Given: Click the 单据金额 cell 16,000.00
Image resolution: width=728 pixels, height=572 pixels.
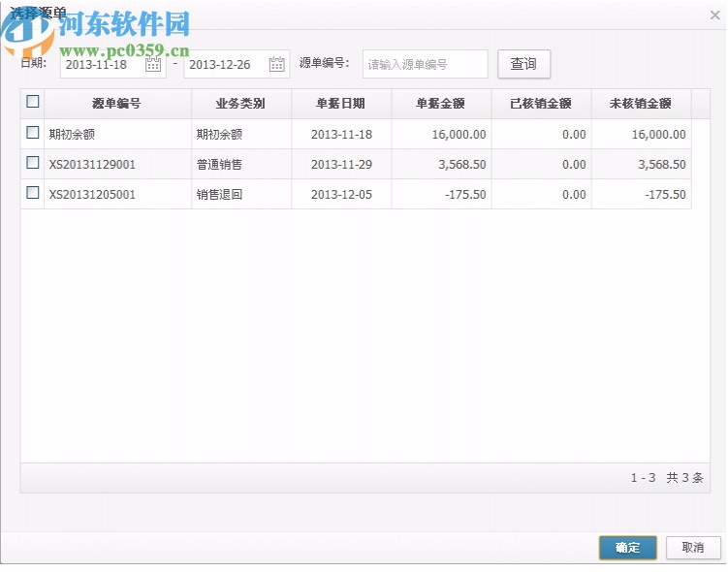Looking at the screenshot, I should coord(441,134).
